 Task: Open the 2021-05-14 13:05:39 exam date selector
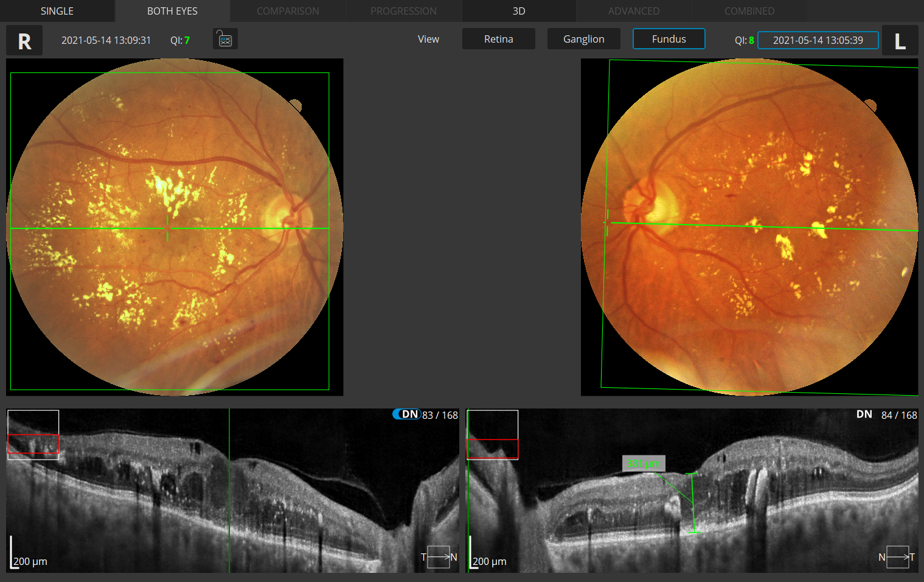[818, 40]
